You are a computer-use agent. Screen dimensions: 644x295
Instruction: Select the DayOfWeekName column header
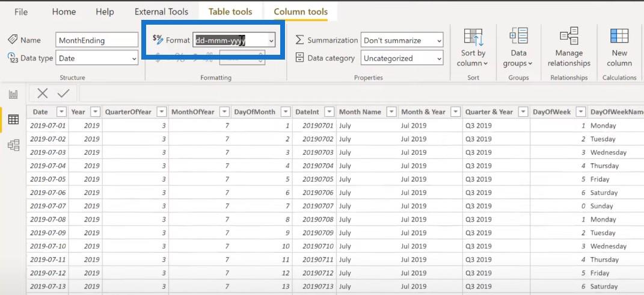617,112
